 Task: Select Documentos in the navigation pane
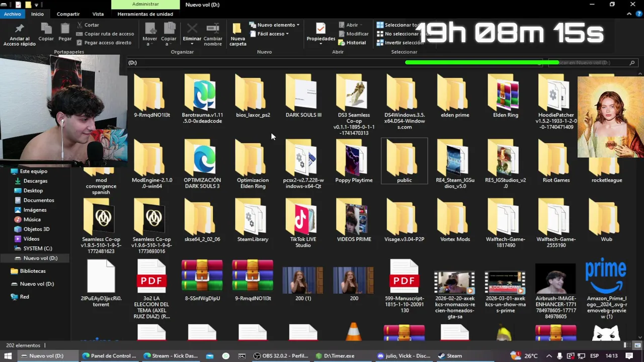[39, 200]
